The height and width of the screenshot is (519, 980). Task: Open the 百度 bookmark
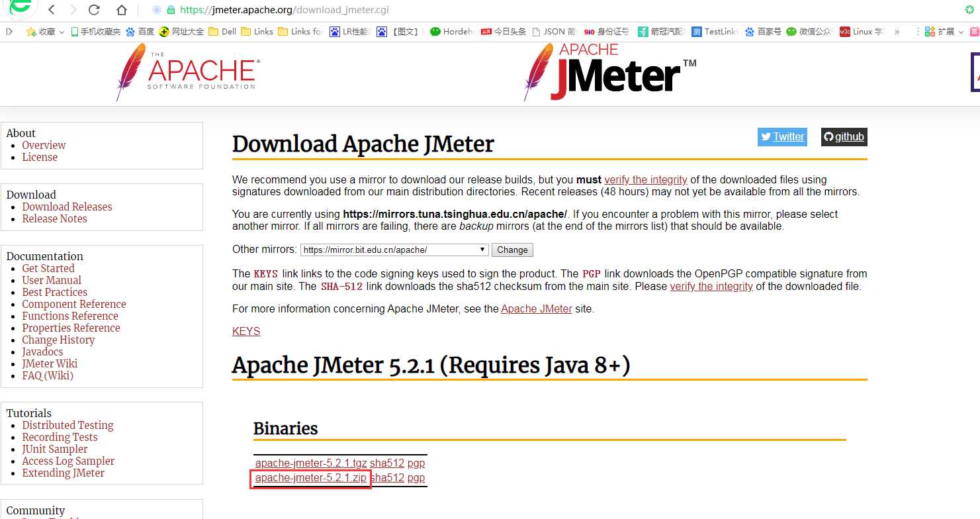(140, 31)
